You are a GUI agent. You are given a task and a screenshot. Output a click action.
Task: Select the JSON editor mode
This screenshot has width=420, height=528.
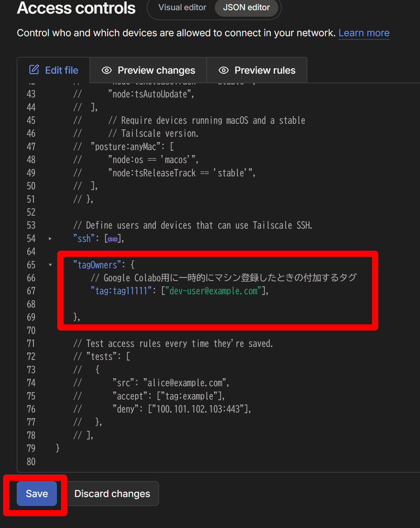point(246,7)
